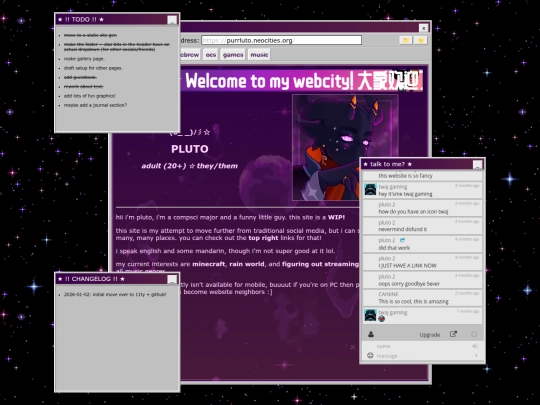Click the image attachment icon on pluto 2's message
Image resolution: width=540 pixels, height=405 pixels.
coord(402,240)
